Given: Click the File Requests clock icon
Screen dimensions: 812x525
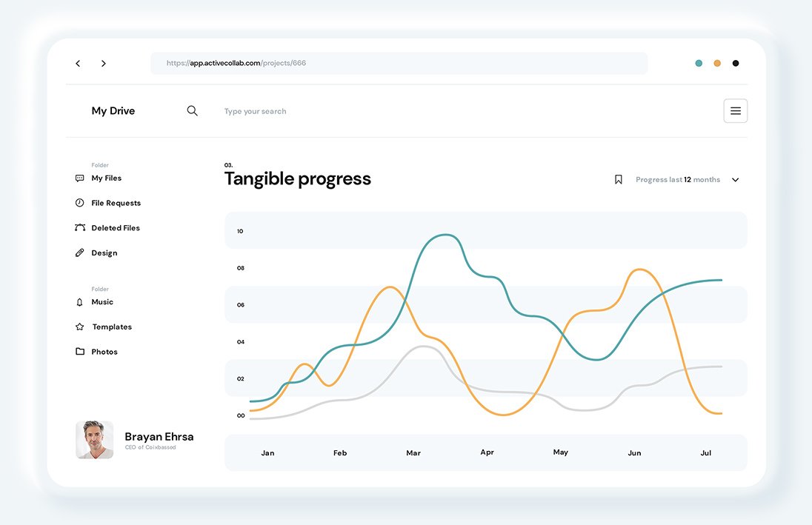Looking at the screenshot, I should [80, 203].
